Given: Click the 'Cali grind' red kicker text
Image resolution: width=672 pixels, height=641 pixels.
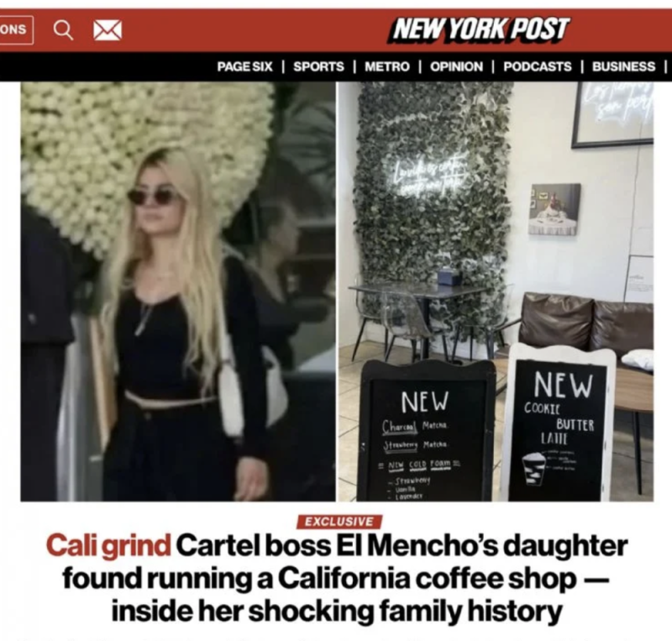Looking at the screenshot, I should pos(108,545).
